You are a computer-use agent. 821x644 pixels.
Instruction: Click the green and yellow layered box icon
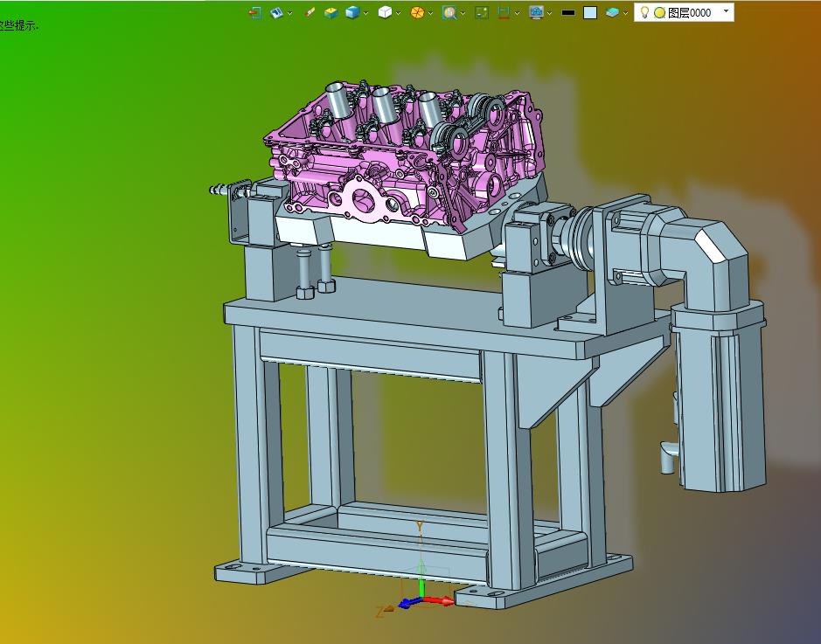(331, 12)
